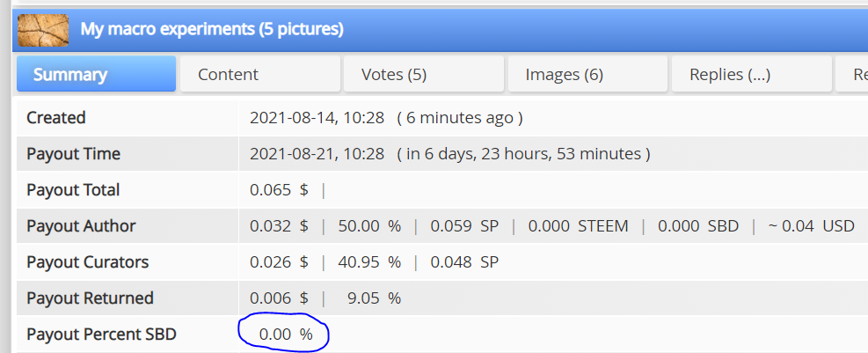
Task: Click the Payout Returned 9.05 % value
Action: (x=374, y=298)
